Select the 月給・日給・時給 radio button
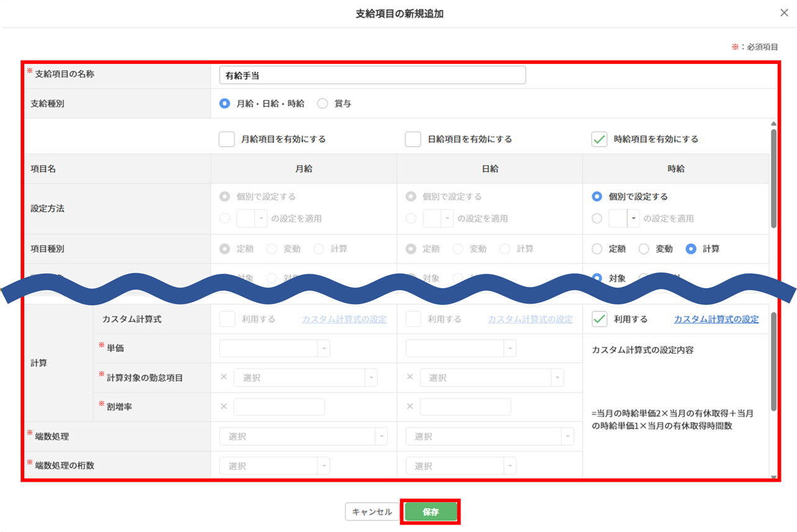 (x=225, y=104)
